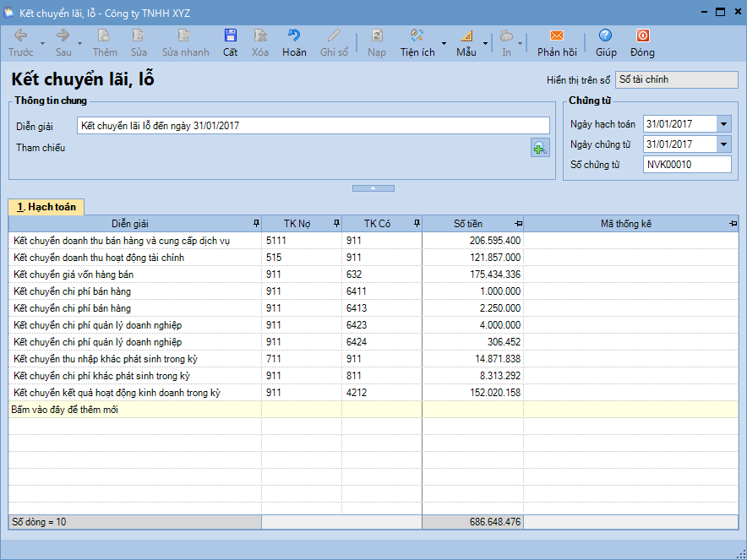747x560 pixels.
Task: Click the Số chứng từ input field
Action: 686,165
